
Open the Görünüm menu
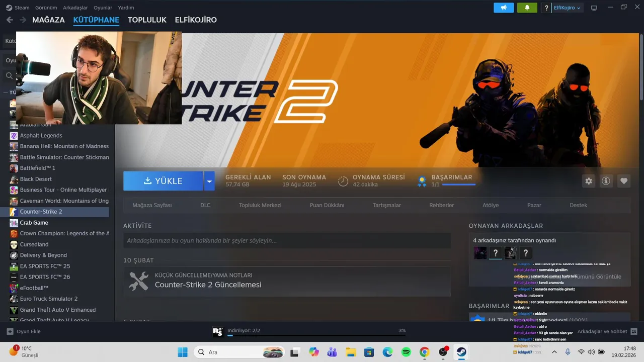pos(46,8)
